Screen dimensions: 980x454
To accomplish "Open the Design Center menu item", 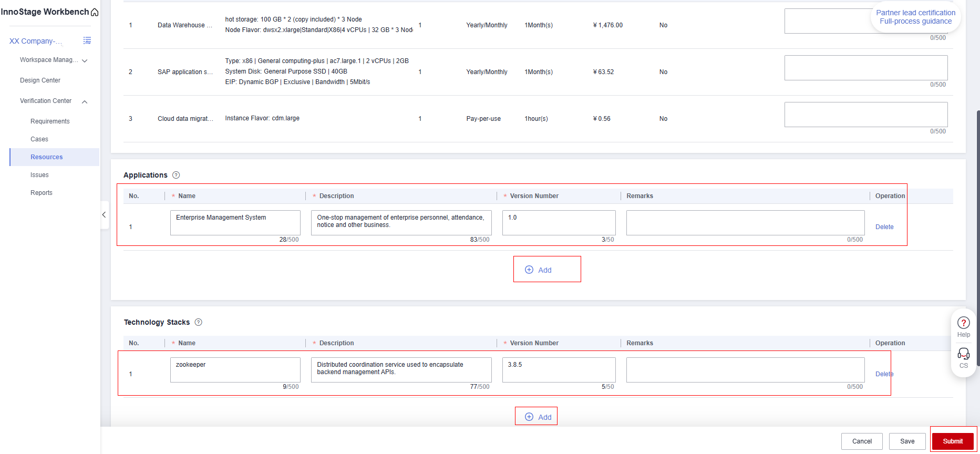I will point(40,80).
